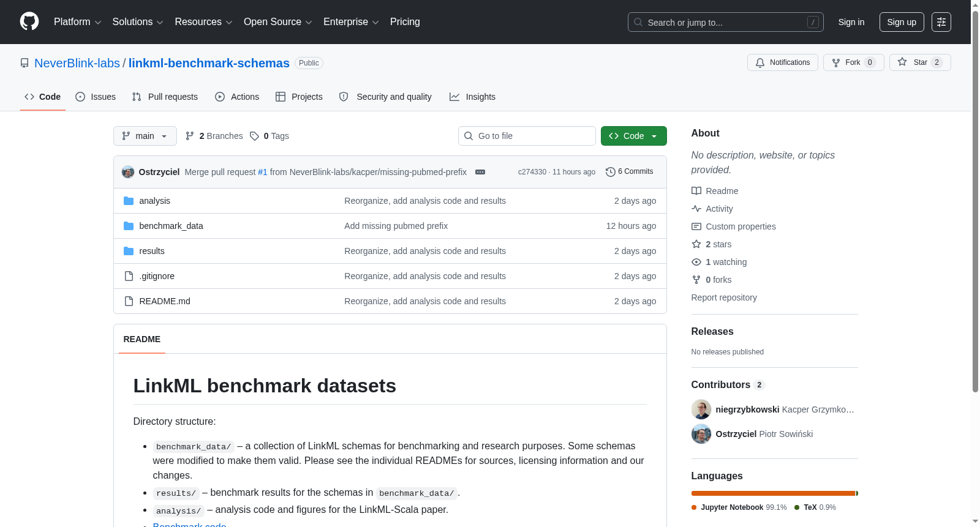Open the benchmark_data folder name
This screenshot has height=527, width=980.
click(171, 226)
